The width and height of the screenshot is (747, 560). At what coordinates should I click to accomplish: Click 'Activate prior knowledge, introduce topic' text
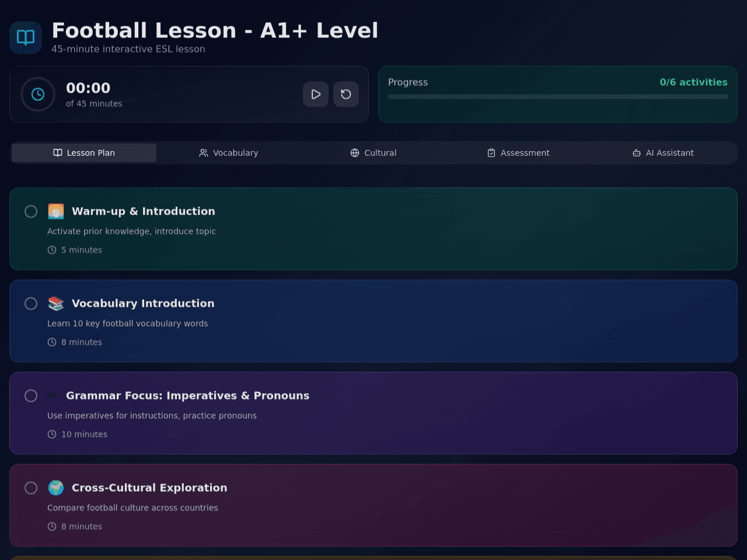[x=131, y=231]
